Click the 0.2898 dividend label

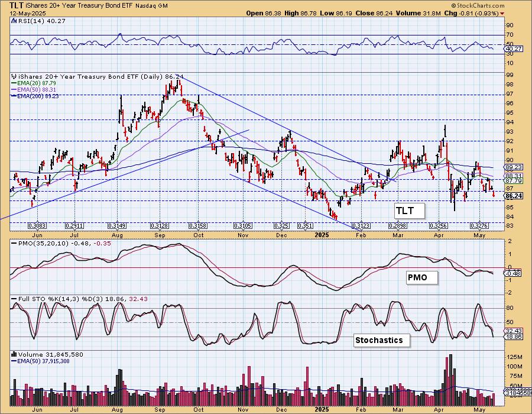(x=398, y=226)
